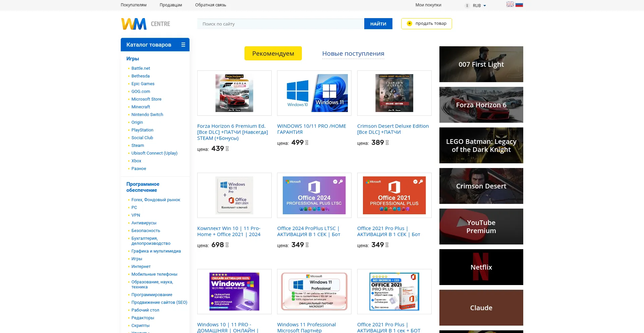Open the RUB currency dropdown

pyautogui.click(x=479, y=6)
